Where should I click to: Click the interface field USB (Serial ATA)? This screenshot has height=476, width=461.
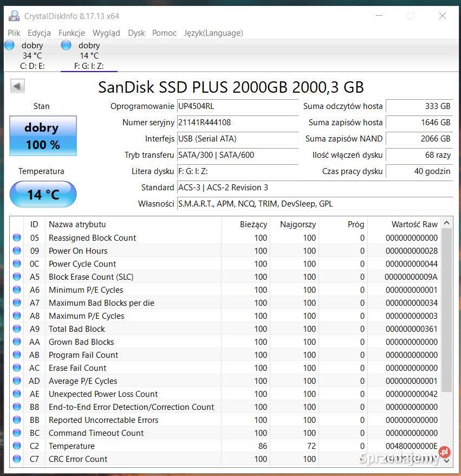(x=238, y=139)
